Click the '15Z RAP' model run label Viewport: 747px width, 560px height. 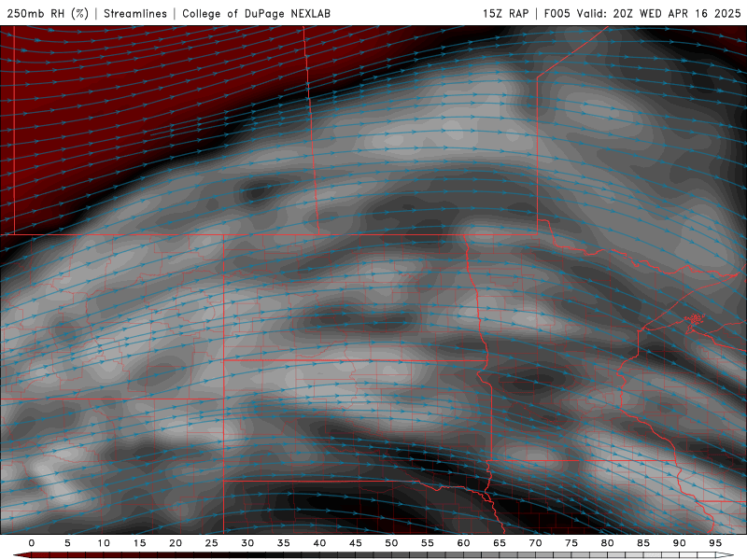[x=505, y=13]
